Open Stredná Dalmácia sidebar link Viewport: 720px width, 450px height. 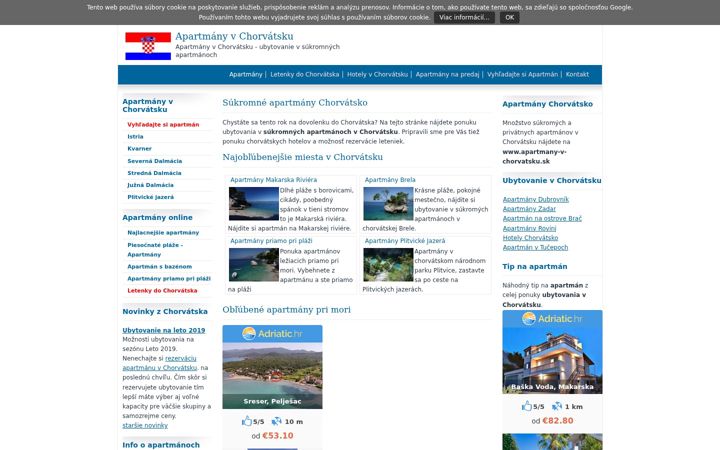154,173
